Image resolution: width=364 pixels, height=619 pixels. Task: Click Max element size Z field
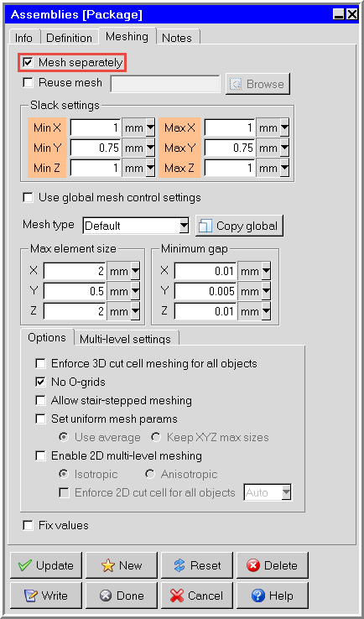pos(75,311)
